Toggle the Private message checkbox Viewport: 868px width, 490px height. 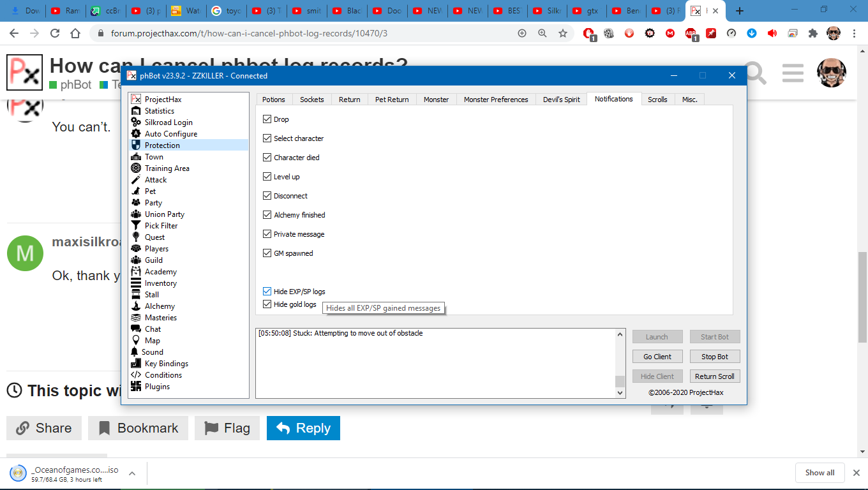pyautogui.click(x=267, y=234)
